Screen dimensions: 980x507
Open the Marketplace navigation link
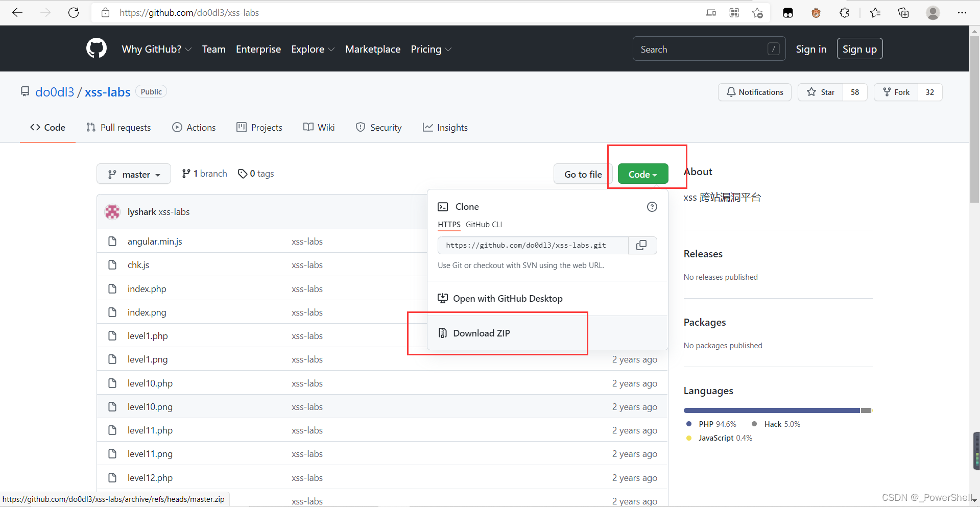pos(373,49)
